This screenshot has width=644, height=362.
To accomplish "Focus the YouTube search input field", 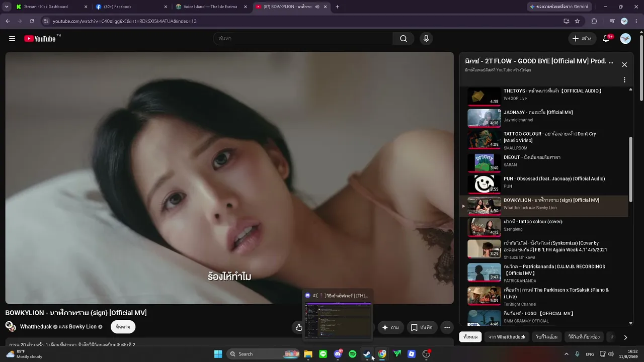I will pyautogui.click(x=303, y=39).
